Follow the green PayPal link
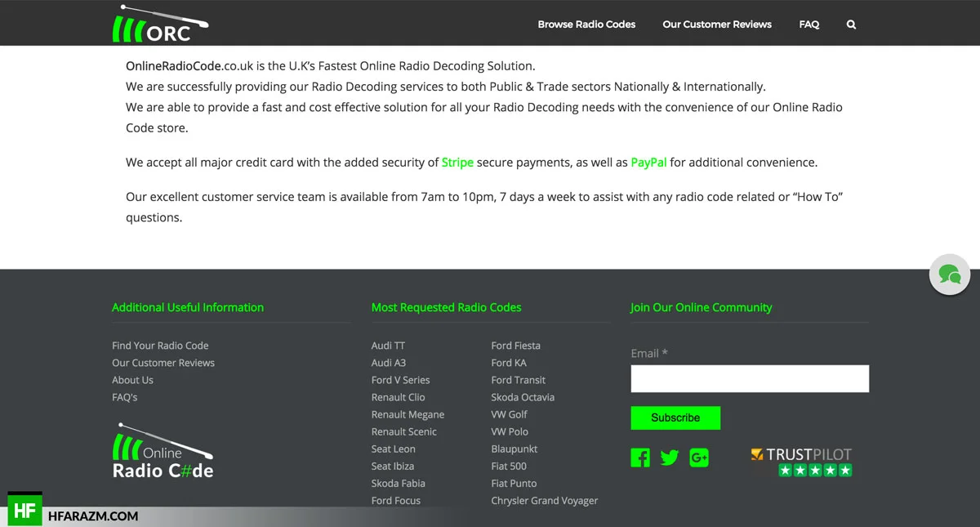 [x=649, y=163]
